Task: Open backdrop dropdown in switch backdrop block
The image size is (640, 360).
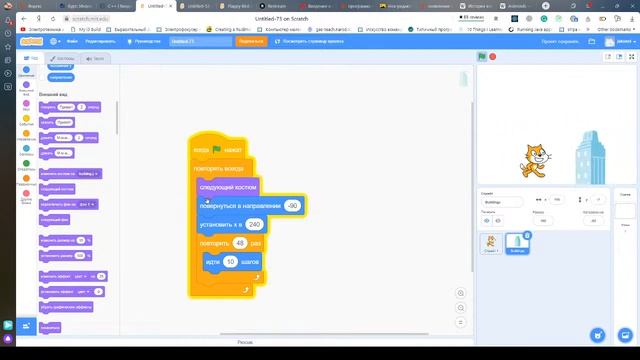Action: [x=87, y=204]
